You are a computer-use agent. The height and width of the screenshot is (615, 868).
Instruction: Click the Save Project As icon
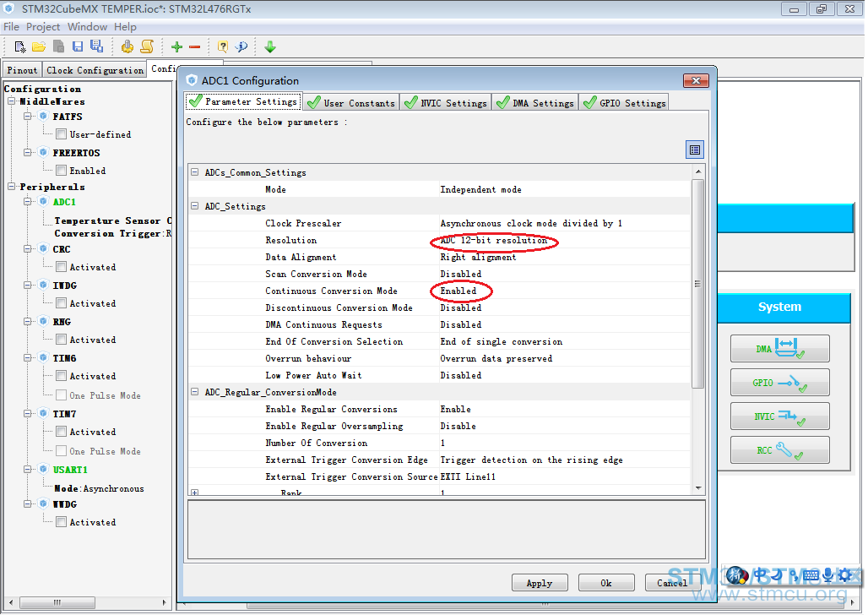(x=96, y=46)
